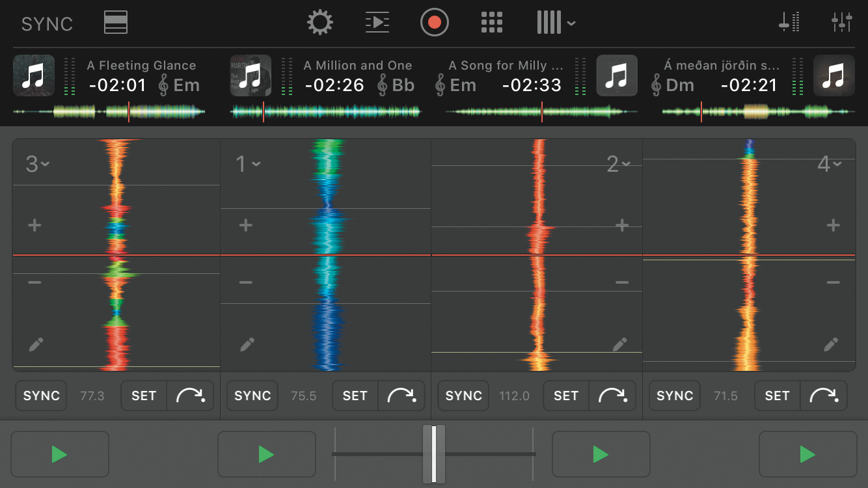Toggle the deck layout view icon
868x488 pixels.
(x=116, y=23)
